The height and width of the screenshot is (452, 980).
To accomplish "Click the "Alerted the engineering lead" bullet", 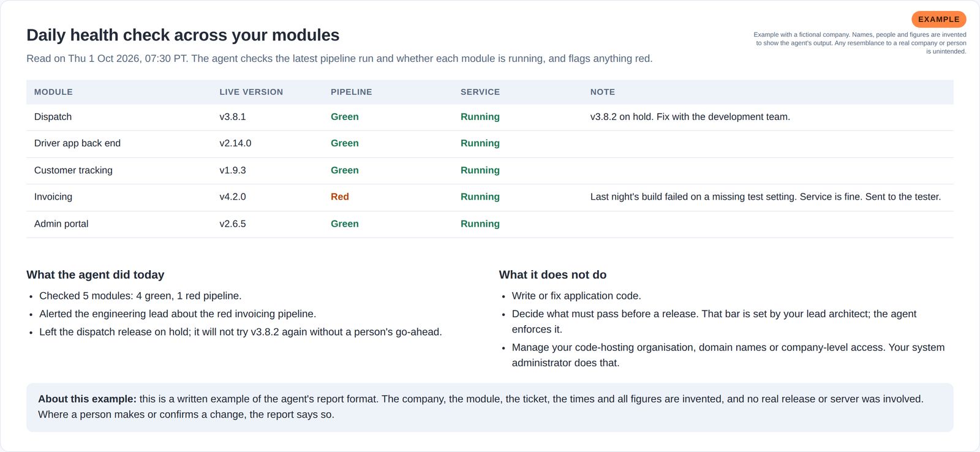I will tap(178, 314).
